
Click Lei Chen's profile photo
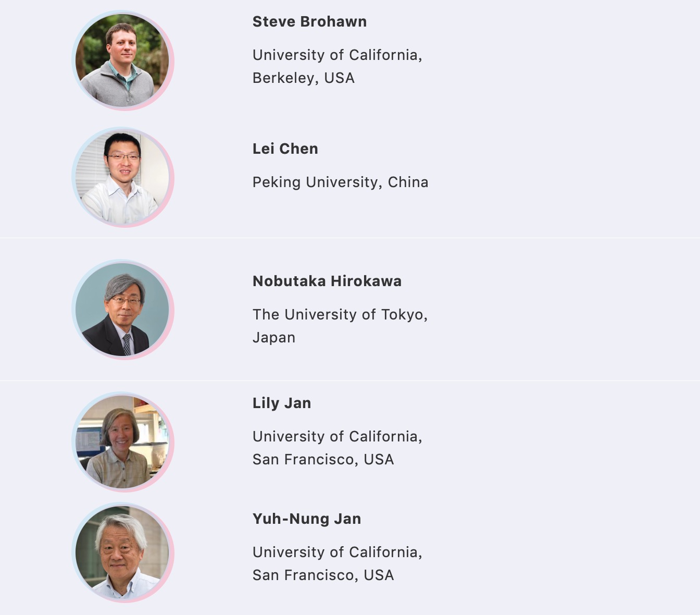point(123,177)
